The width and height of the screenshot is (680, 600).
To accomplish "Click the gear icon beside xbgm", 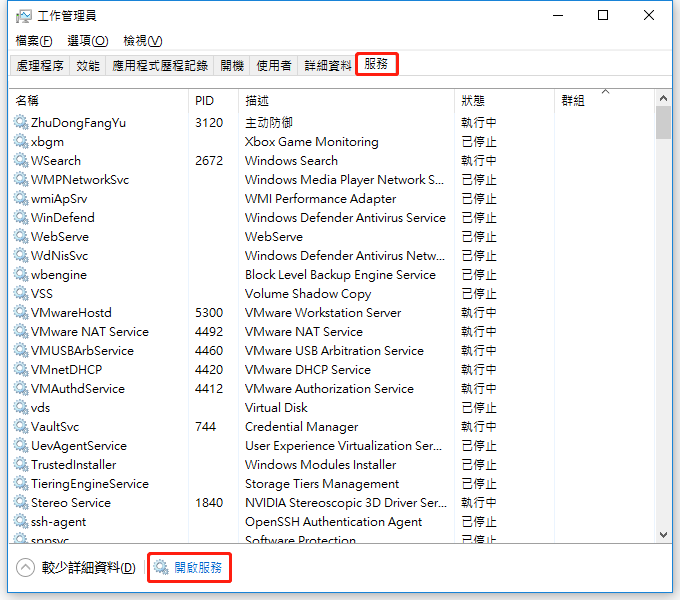I will click(x=21, y=141).
